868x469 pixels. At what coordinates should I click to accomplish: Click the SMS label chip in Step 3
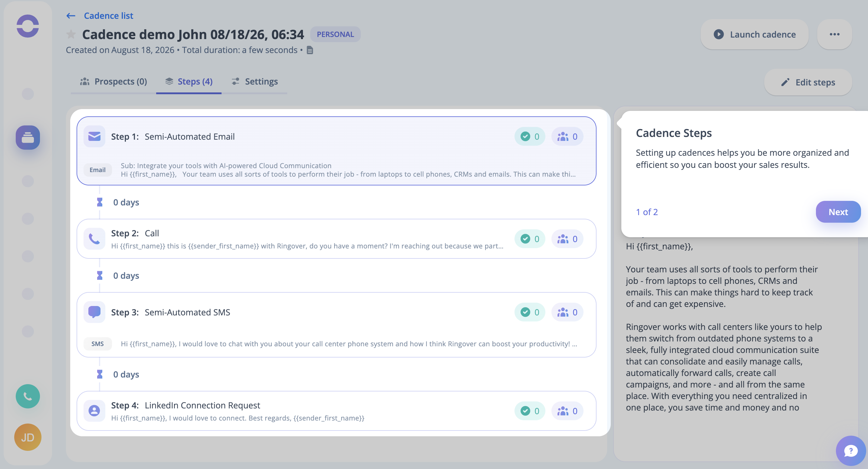click(x=97, y=344)
